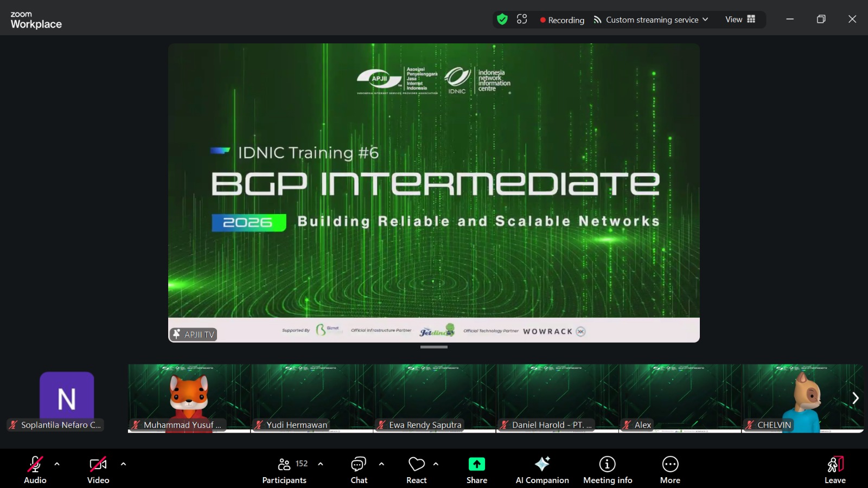The height and width of the screenshot is (488, 868).
Task: Open the Chat panel
Action: click(x=359, y=470)
